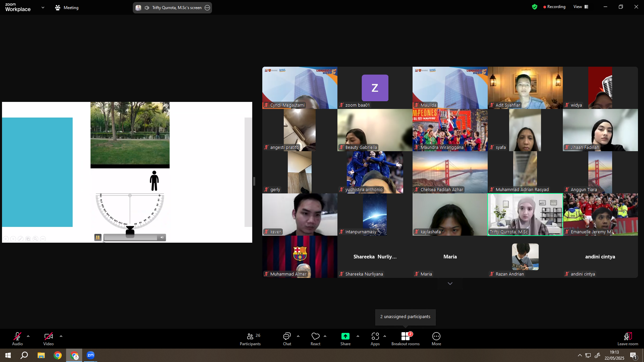Click Razan Andrian's profile picture tile
This screenshot has width=644, height=362.
pos(525,257)
